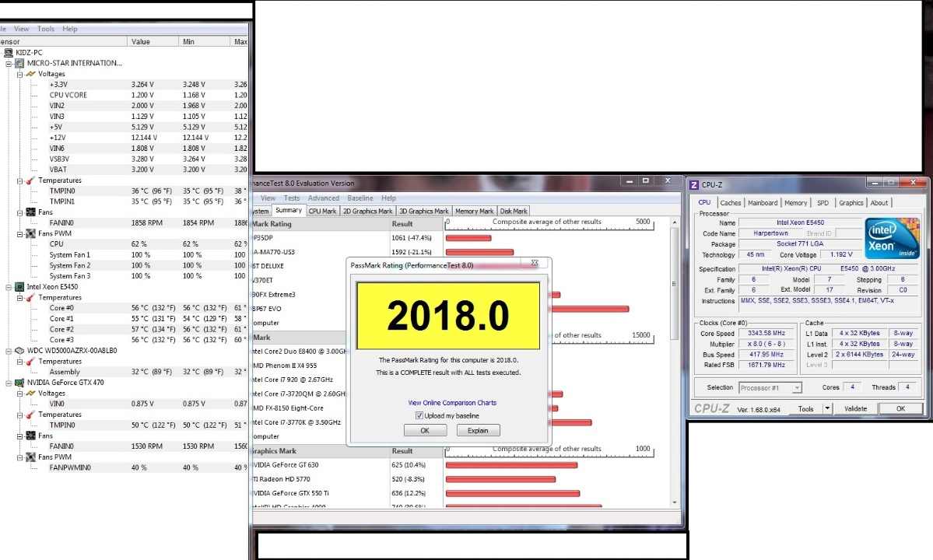Open the PerformanceTest Baseline menu

pos(360,198)
